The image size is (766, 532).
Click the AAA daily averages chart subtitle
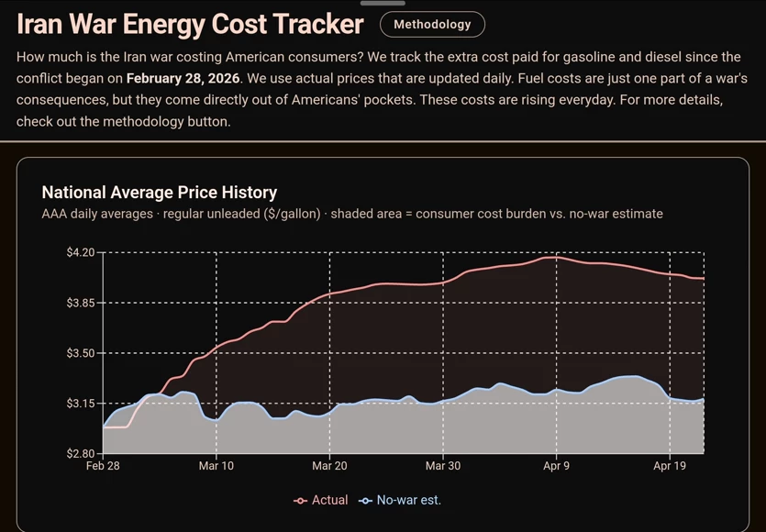pos(351,214)
